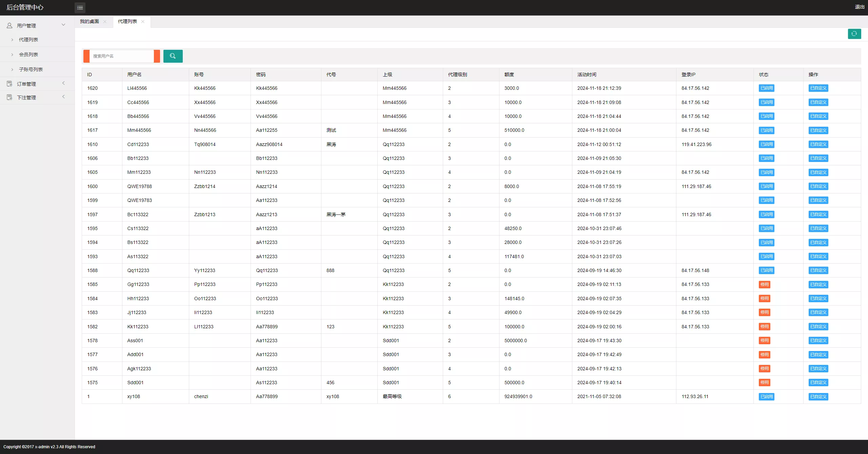Viewport: 868px width, 454px height.
Task: Switch to the 我的桌面 tab
Action: [90, 22]
